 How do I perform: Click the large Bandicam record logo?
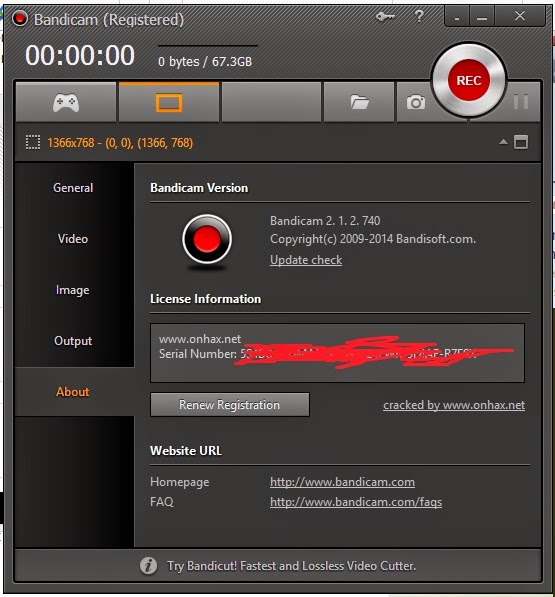click(x=207, y=239)
